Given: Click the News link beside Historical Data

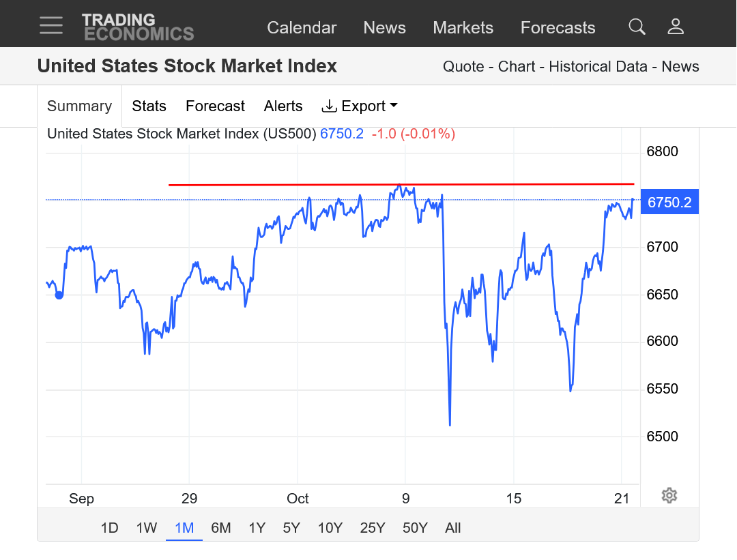Looking at the screenshot, I should click(680, 66).
